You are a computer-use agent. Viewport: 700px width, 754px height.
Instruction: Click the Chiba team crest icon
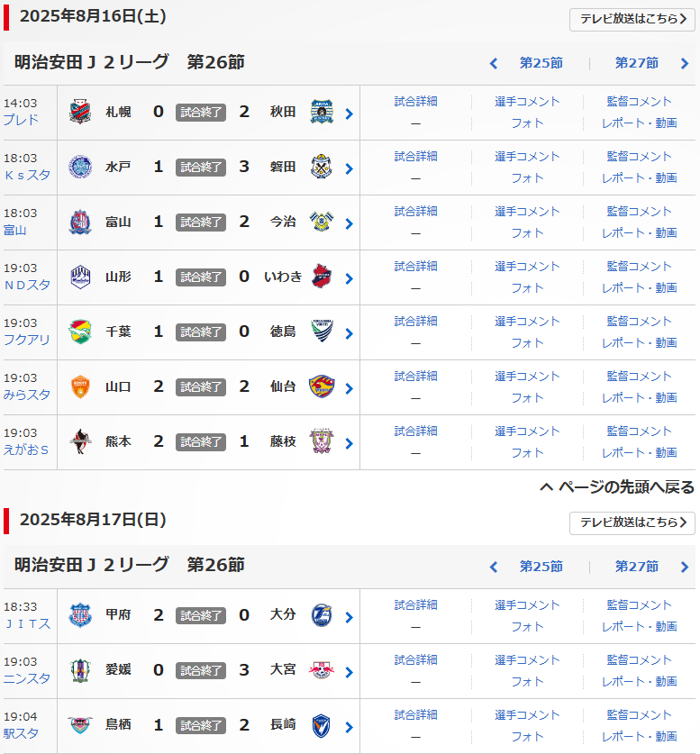(80, 332)
